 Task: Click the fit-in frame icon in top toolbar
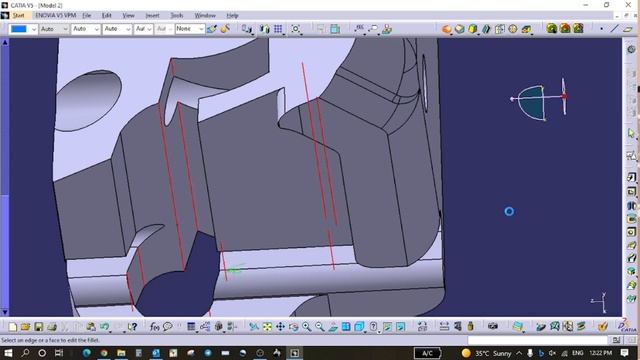(296, 29)
